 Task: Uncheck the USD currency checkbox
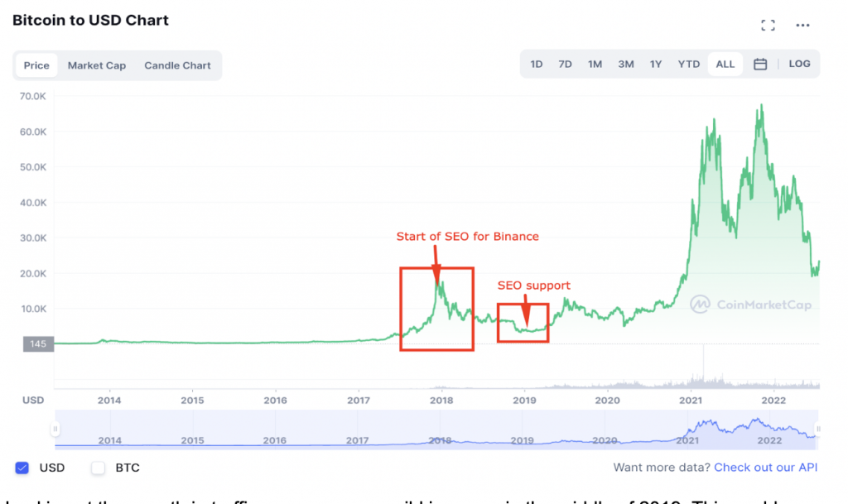pyautogui.click(x=22, y=468)
